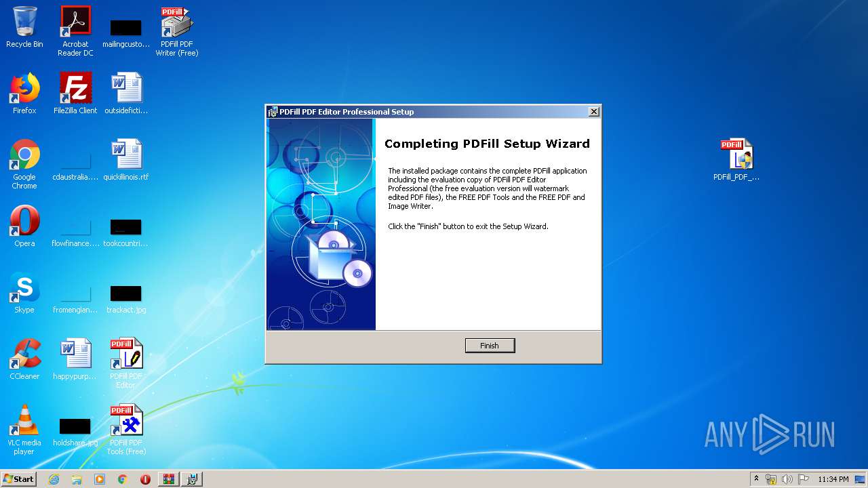The width and height of the screenshot is (868, 488).
Task: Select the holdshare.jpg image file
Action: tap(75, 433)
